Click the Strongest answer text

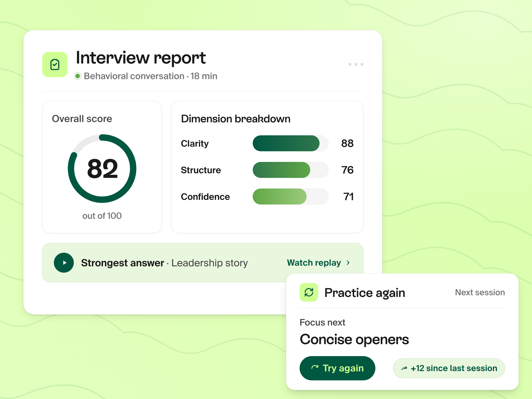point(122,263)
